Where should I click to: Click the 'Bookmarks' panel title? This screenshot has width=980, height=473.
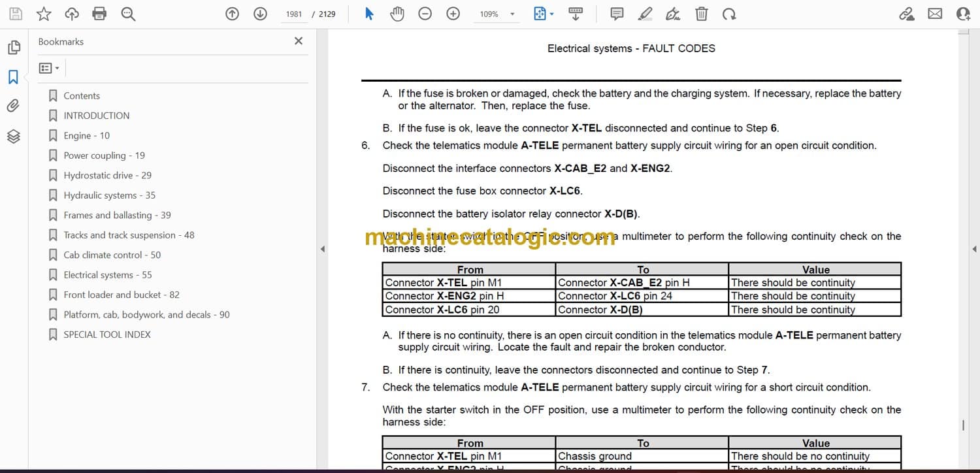pos(61,42)
